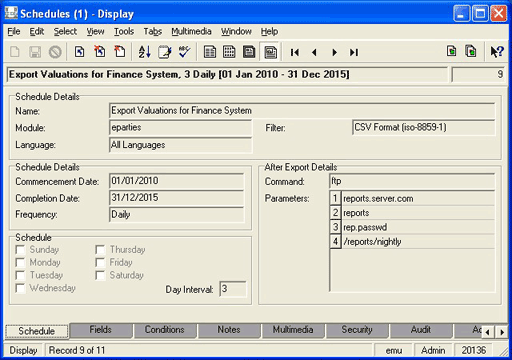This screenshot has height=360, width=512.
Task: Select parameter row reports.server.com
Action: [x=412, y=199]
